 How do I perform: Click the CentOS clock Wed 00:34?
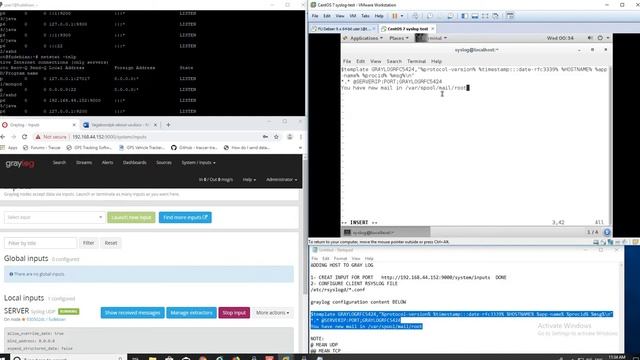560,38
